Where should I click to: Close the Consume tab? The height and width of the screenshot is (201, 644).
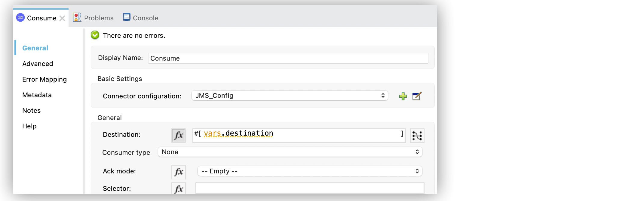[x=62, y=18]
